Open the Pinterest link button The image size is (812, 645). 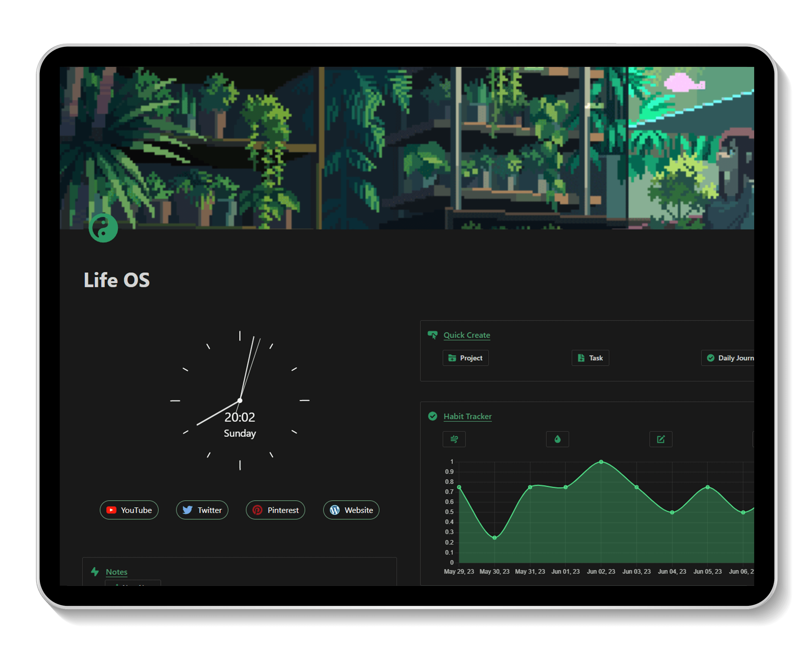[x=275, y=510]
